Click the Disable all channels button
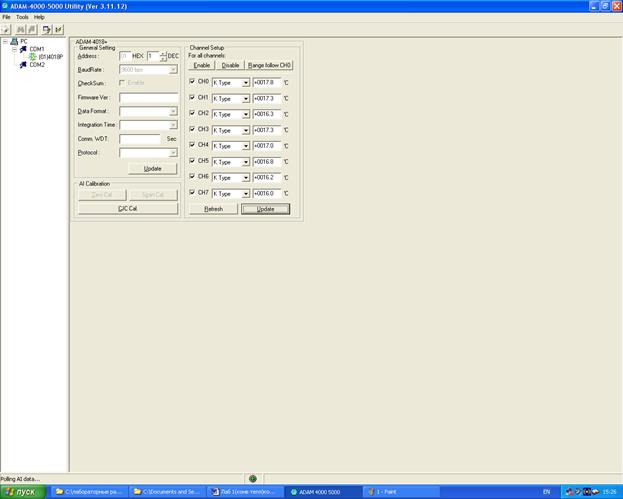The width and height of the screenshot is (623, 499). tap(230, 65)
